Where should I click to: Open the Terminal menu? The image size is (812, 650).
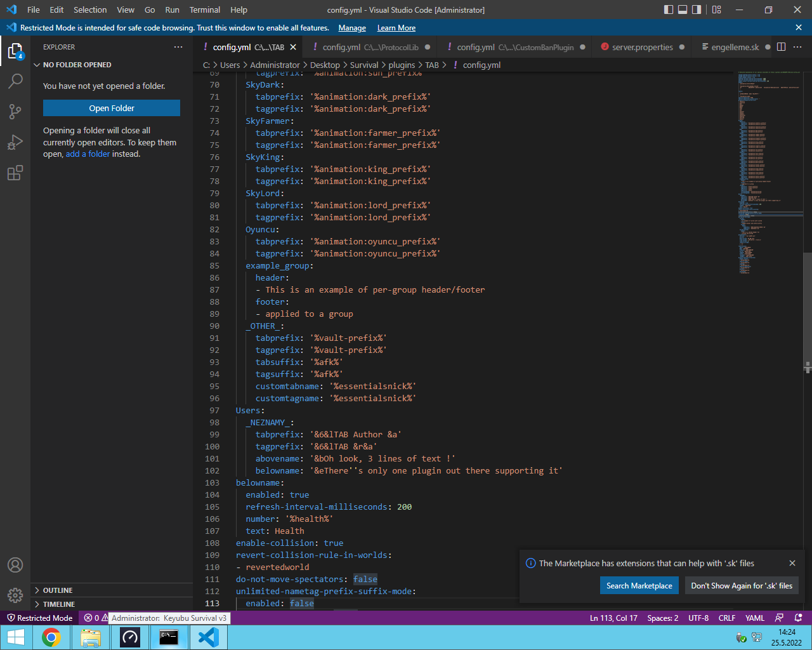205,10
